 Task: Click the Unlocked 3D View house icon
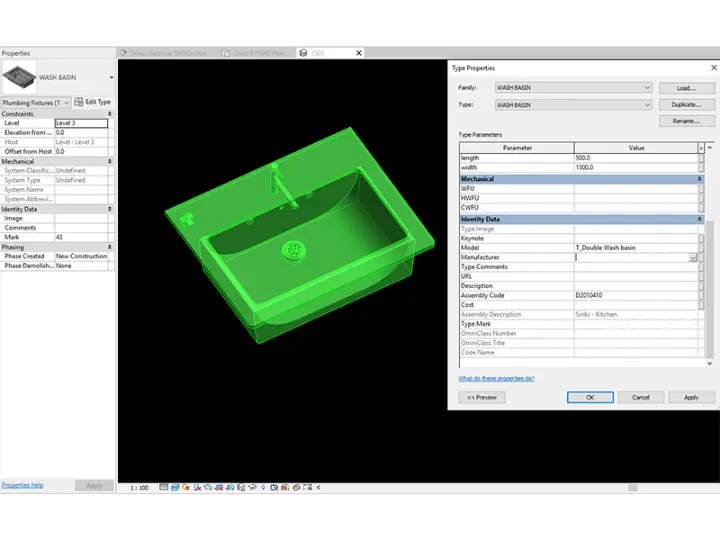241,487
